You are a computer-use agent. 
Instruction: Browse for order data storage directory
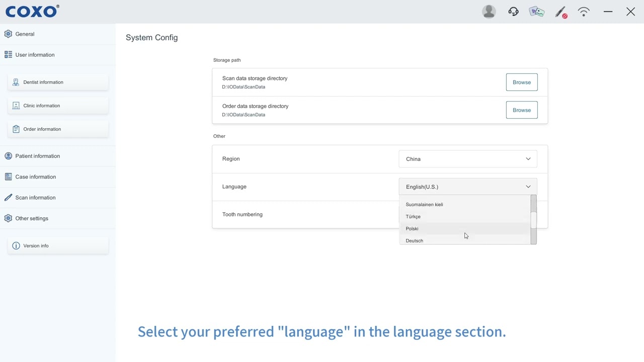(522, 110)
